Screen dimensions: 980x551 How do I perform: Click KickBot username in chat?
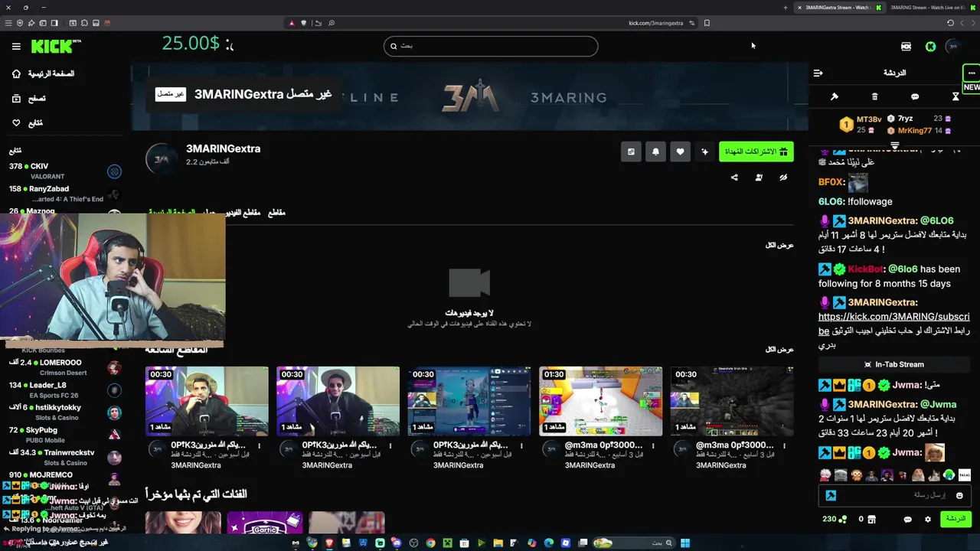tap(866, 269)
